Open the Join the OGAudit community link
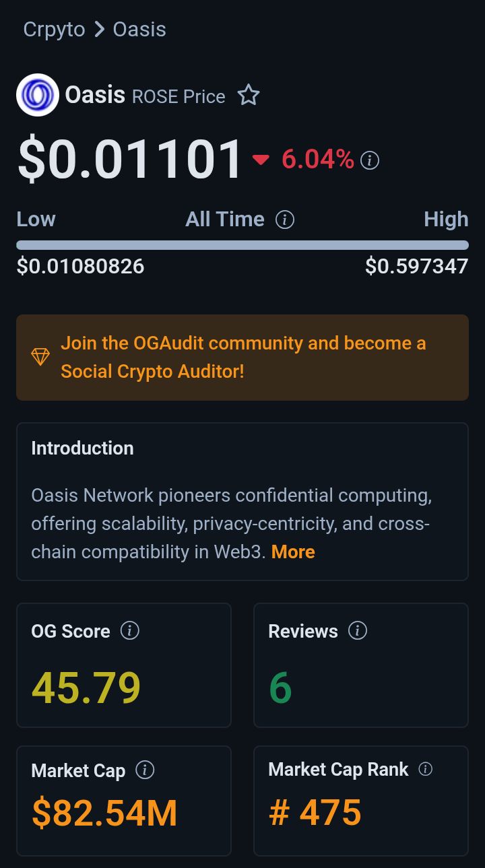This screenshot has height=868, width=485. click(243, 357)
